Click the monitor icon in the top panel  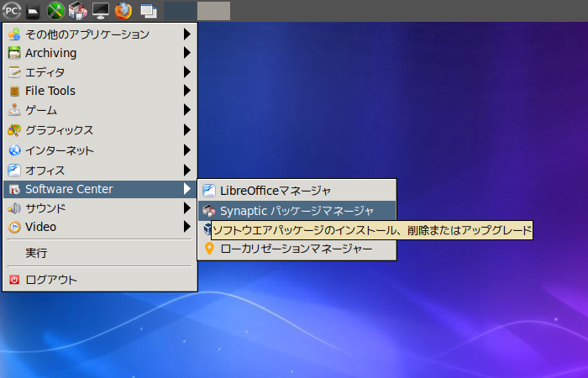[x=101, y=11]
